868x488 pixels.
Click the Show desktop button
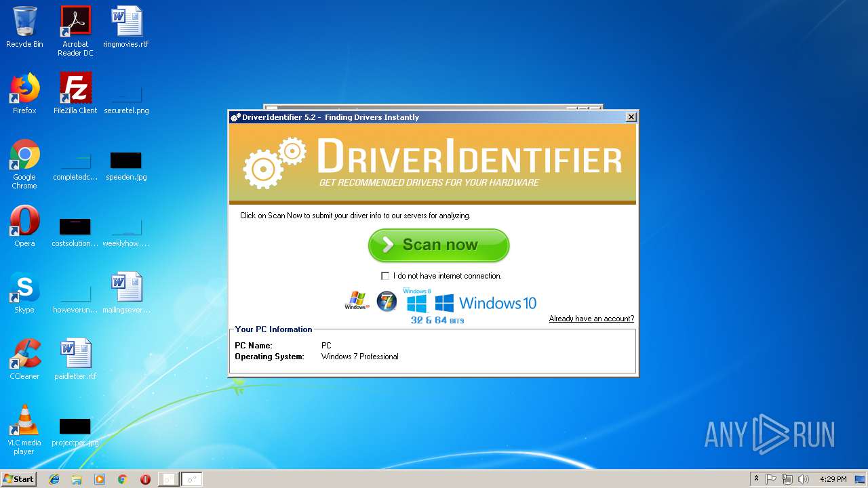point(861,479)
